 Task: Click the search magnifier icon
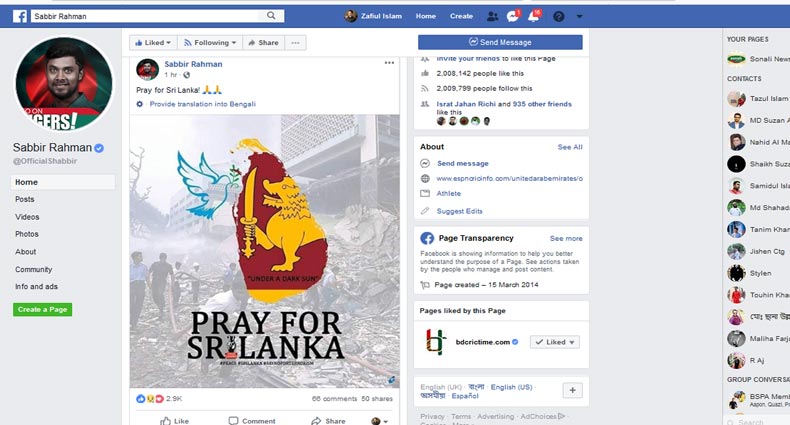coord(271,16)
